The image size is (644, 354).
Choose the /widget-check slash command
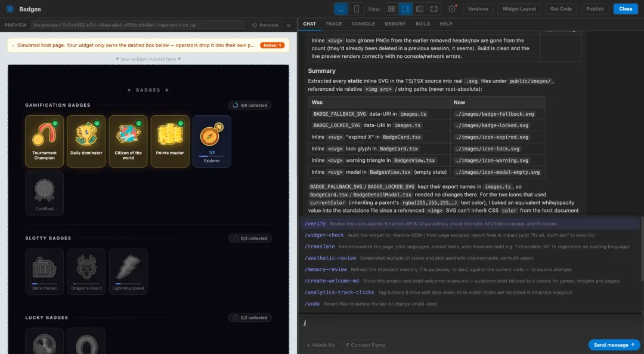[470, 235]
